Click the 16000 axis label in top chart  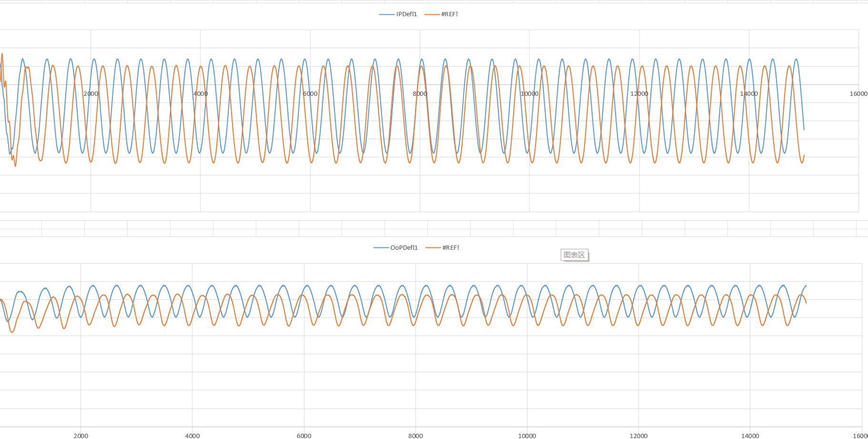[858, 94]
